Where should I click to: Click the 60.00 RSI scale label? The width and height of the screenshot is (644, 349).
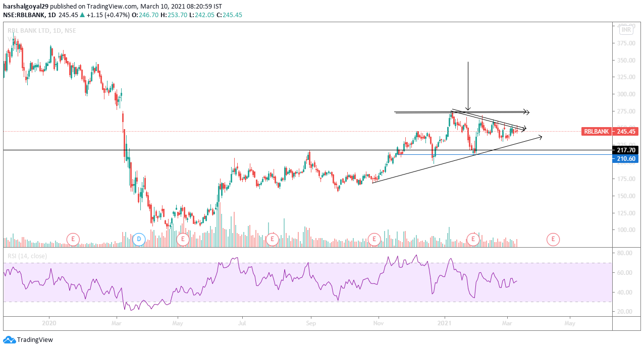click(624, 273)
